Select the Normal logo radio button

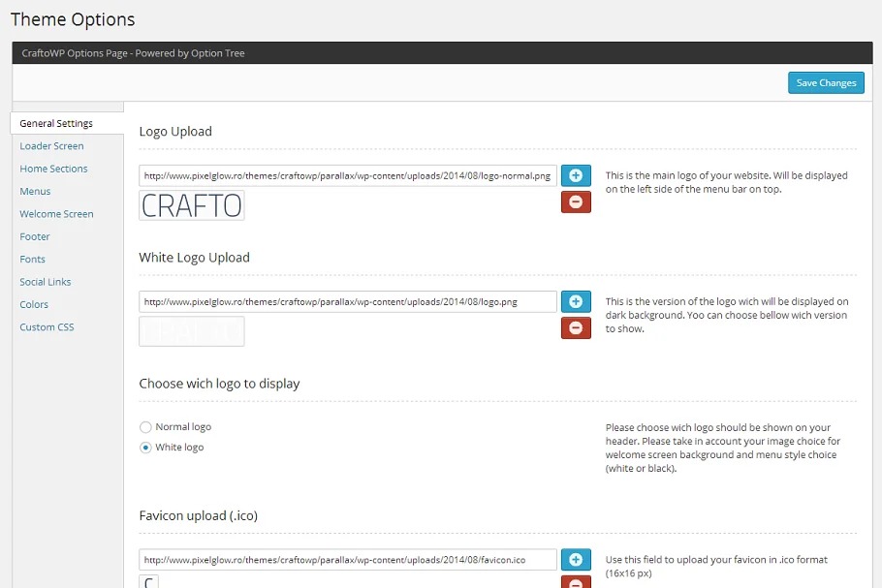click(x=146, y=427)
